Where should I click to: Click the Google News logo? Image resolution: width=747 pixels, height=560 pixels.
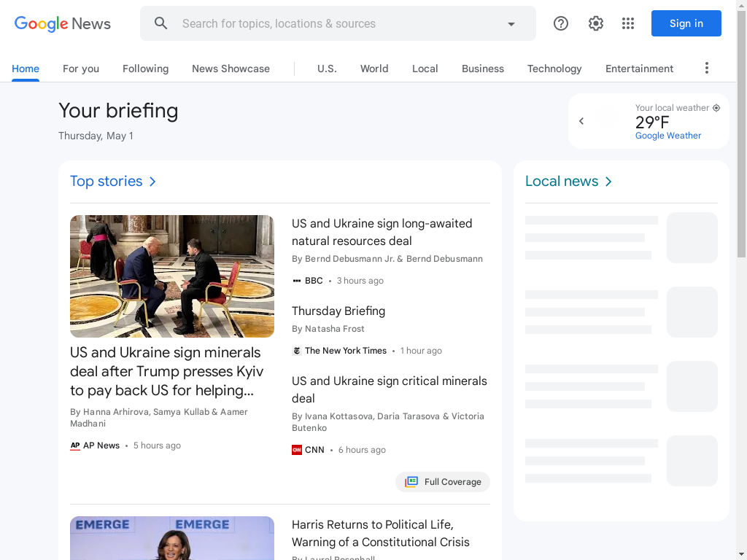coord(63,23)
